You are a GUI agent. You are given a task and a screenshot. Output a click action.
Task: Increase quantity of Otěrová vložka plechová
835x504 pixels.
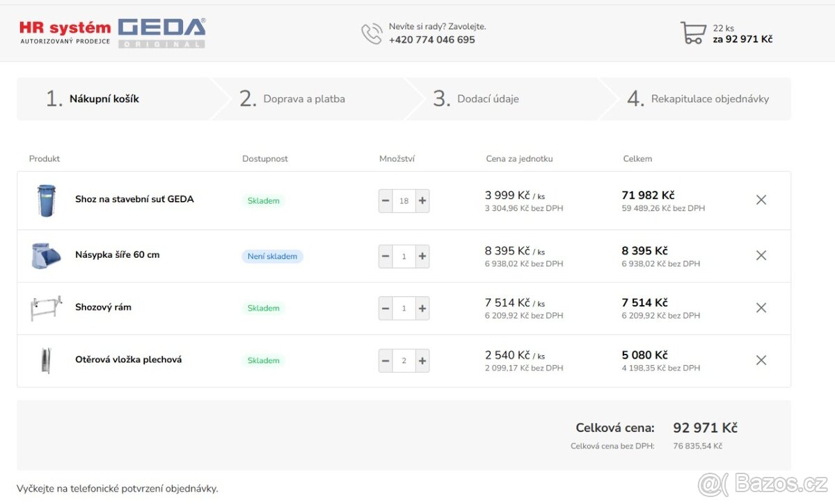(422, 361)
